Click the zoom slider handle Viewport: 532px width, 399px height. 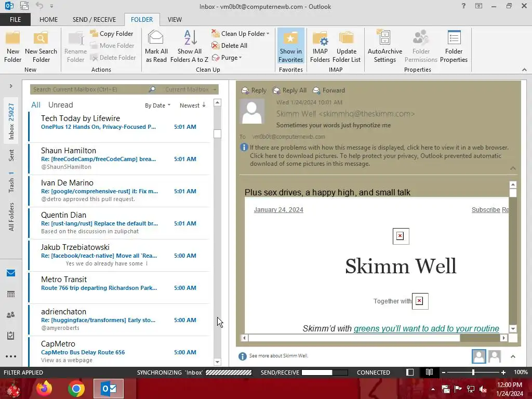tap(473, 373)
